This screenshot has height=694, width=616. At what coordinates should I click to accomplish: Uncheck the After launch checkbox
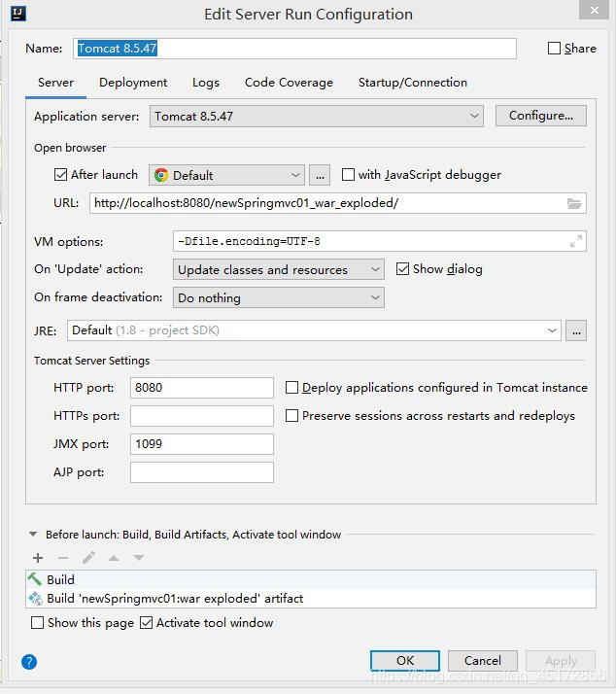60,174
